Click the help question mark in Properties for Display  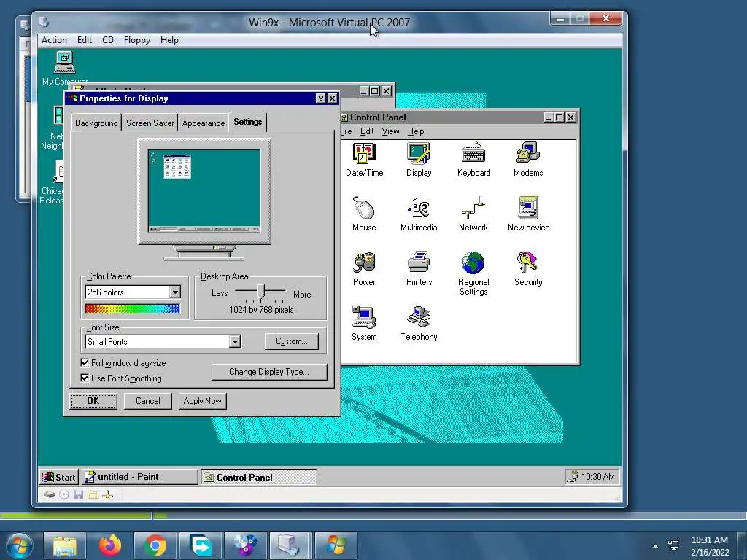[x=321, y=98]
